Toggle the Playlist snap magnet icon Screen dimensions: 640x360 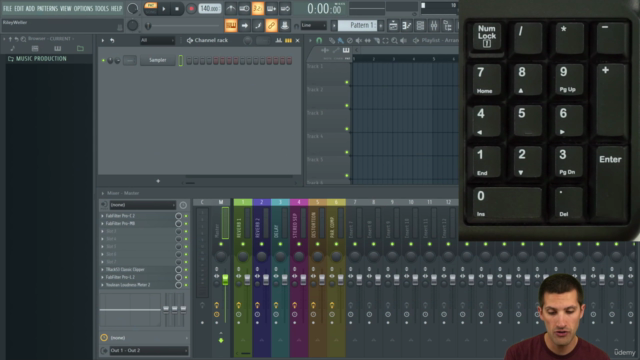click(319, 40)
